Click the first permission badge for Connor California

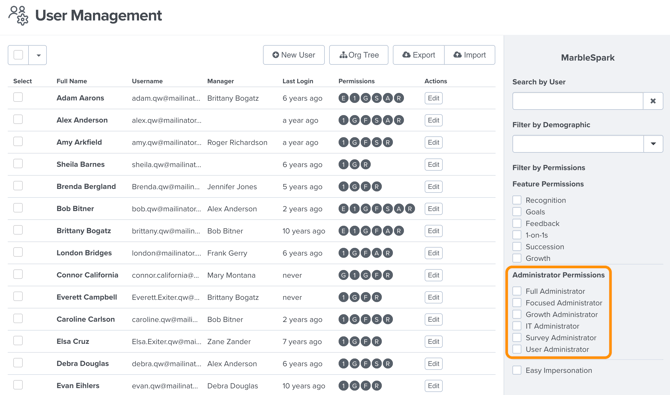click(x=344, y=275)
